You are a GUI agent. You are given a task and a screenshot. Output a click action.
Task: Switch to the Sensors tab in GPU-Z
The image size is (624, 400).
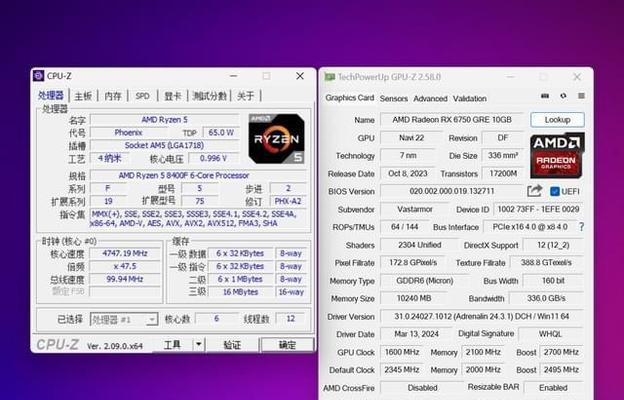pos(394,98)
